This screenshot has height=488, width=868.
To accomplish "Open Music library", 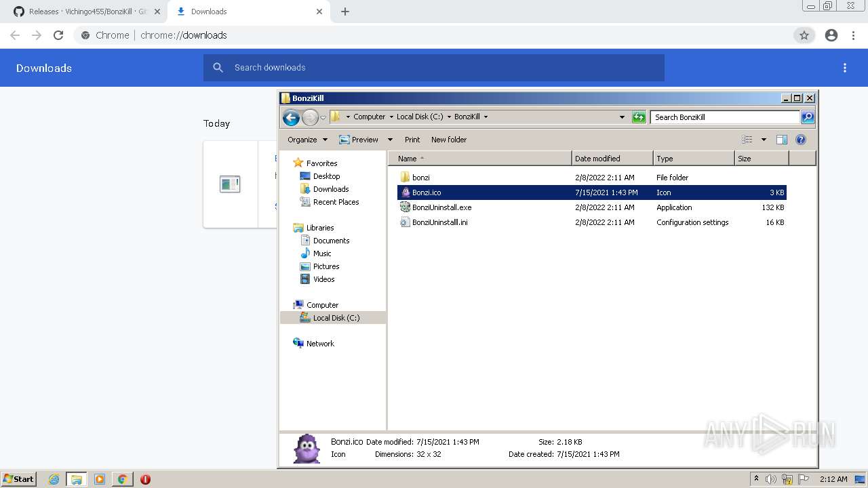I will [x=322, y=253].
